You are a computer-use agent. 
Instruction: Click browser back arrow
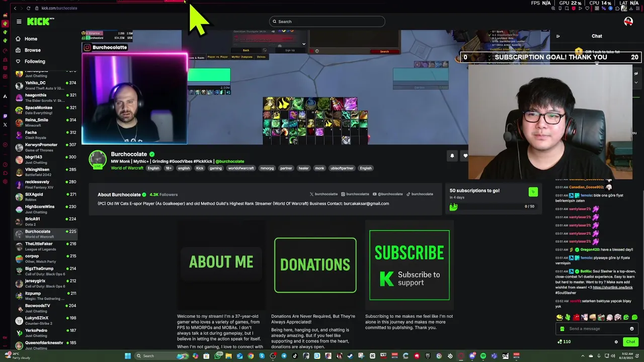coord(15,8)
